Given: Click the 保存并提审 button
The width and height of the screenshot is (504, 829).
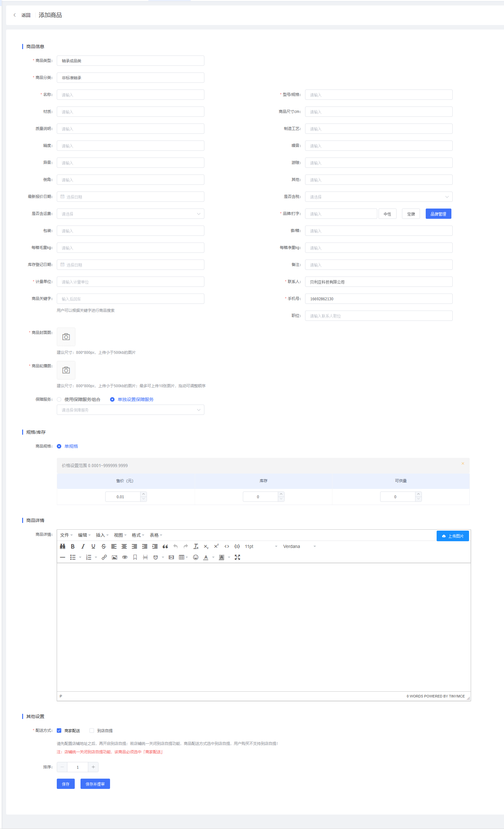Looking at the screenshot, I should click(x=95, y=783).
